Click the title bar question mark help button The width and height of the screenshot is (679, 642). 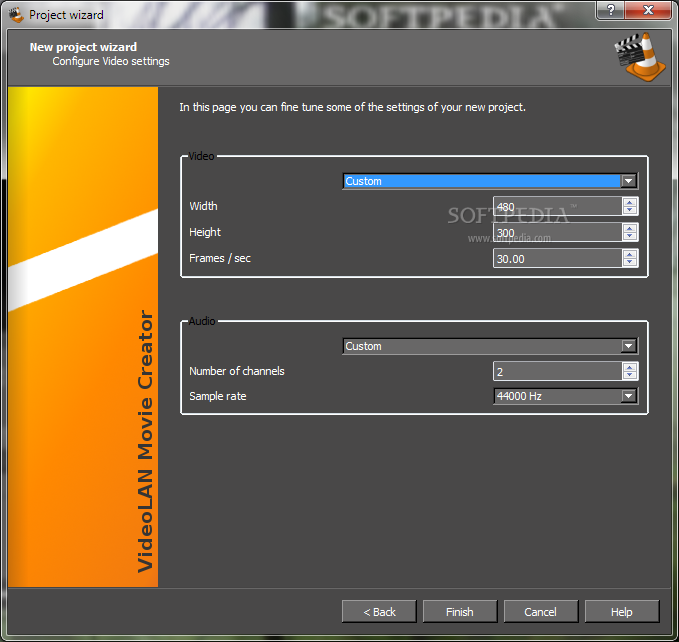tap(611, 10)
